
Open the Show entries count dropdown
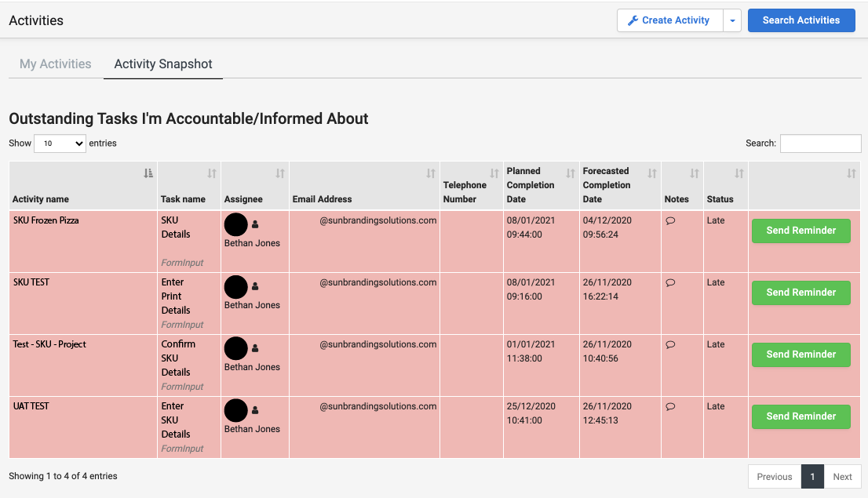(x=60, y=144)
